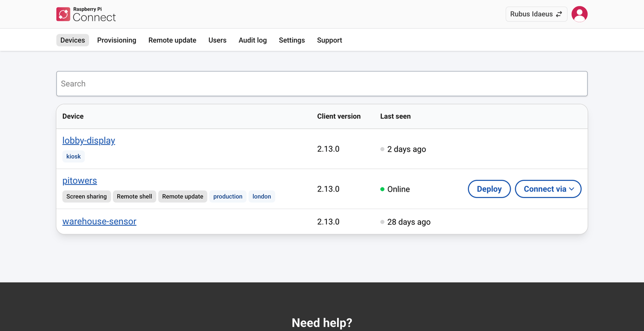
Task: Go to the Devices tab
Action: (x=72, y=40)
